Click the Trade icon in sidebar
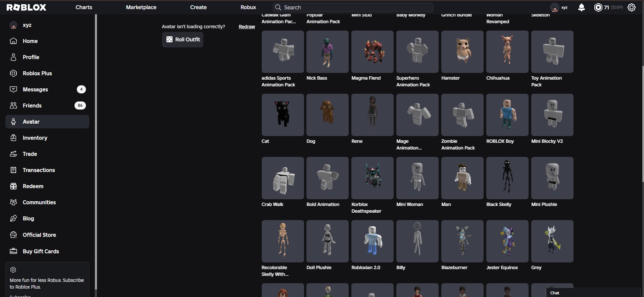The height and width of the screenshot is (297, 644). [13, 154]
